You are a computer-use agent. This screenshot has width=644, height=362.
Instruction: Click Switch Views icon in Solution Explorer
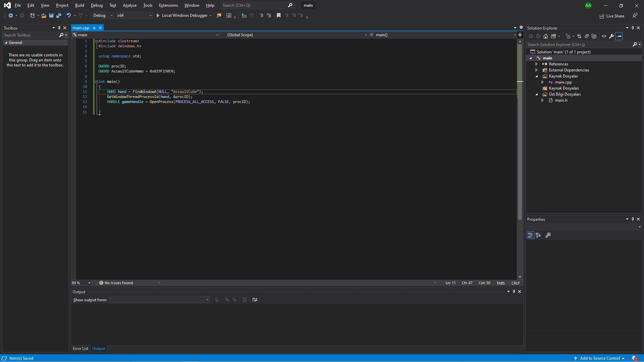pos(553,36)
